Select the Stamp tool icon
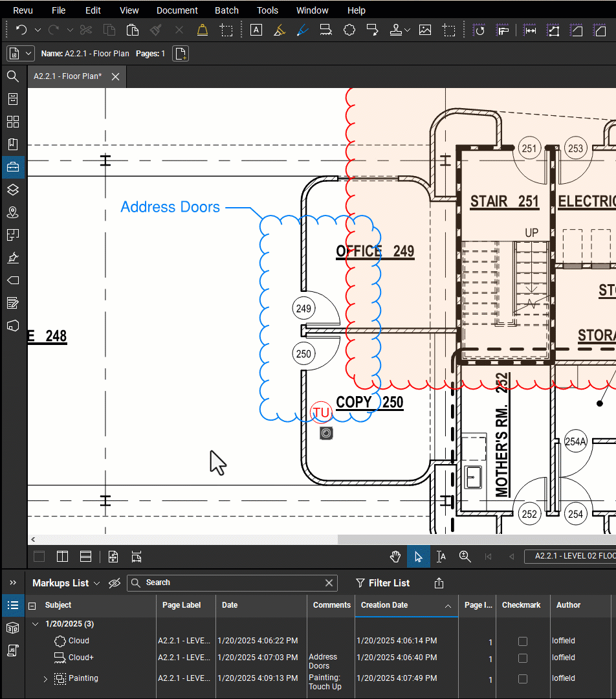 point(395,30)
